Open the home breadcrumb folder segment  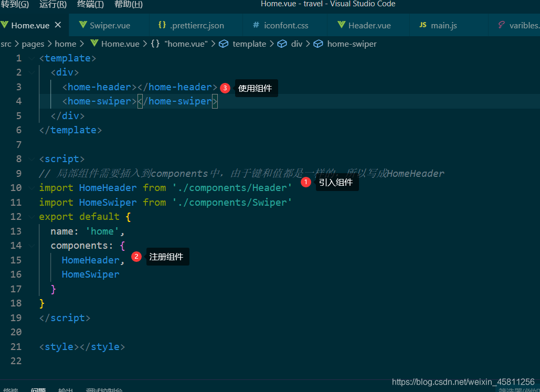pyautogui.click(x=66, y=44)
